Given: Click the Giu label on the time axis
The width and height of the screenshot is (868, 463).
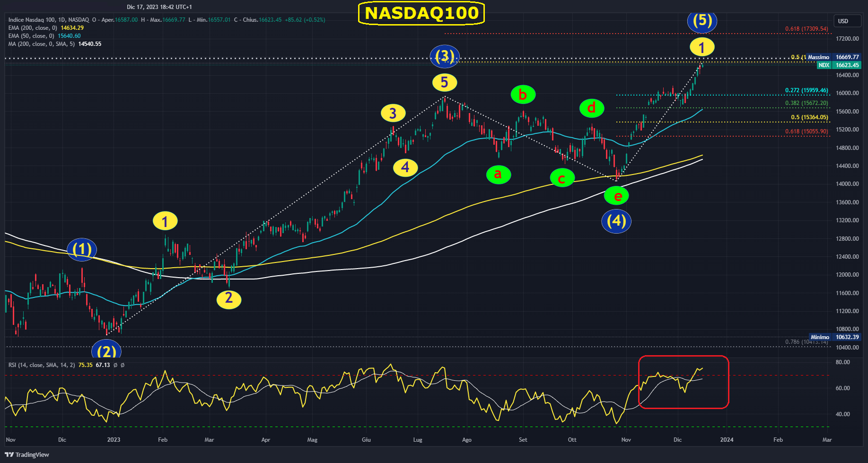Looking at the screenshot, I should (366, 440).
